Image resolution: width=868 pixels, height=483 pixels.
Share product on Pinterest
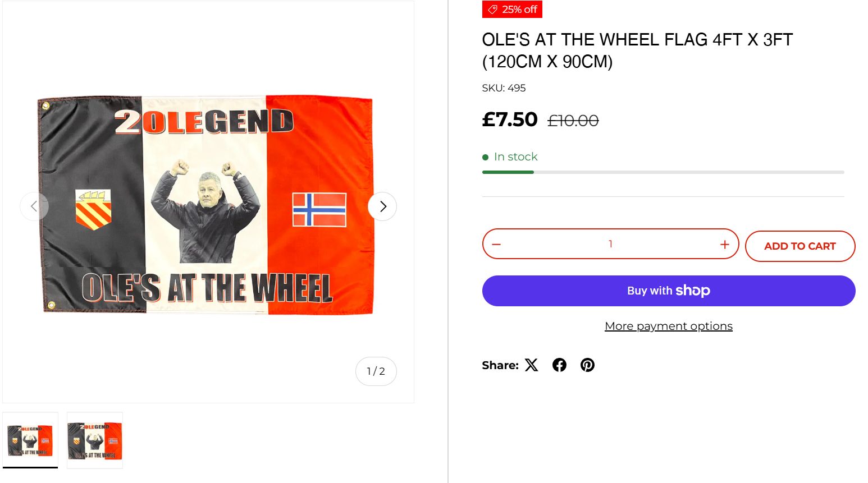(x=587, y=365)
